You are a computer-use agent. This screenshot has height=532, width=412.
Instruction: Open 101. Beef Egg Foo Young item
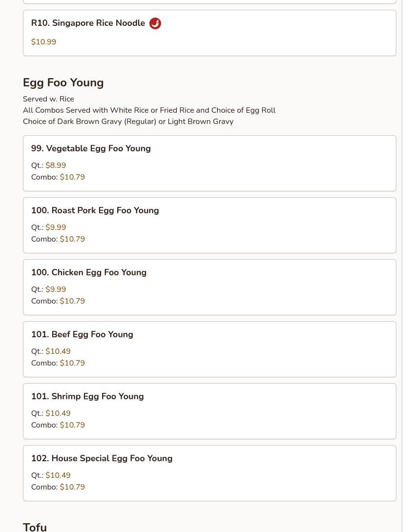[x=209, y=349]
